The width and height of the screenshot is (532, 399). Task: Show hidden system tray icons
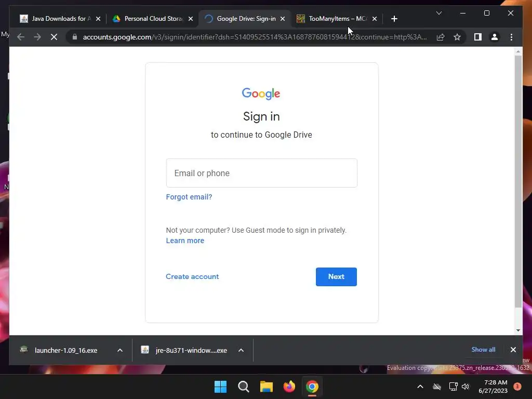click(x=420, y=387)
